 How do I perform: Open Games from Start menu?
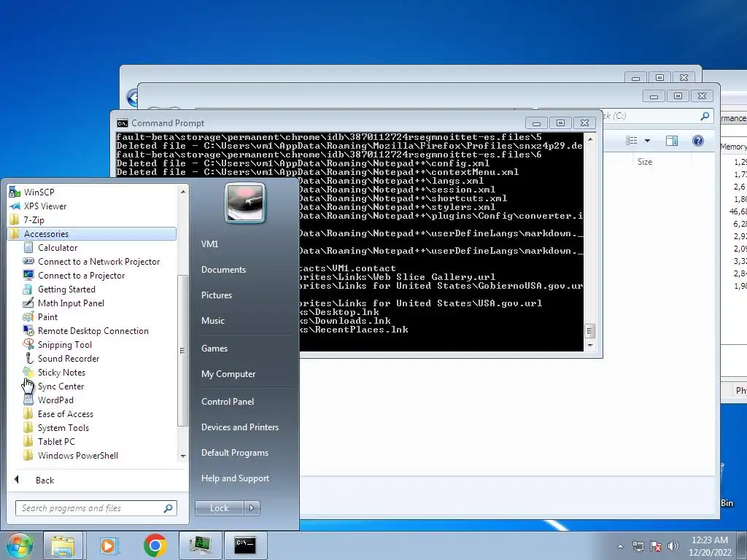tap(214, 348)
